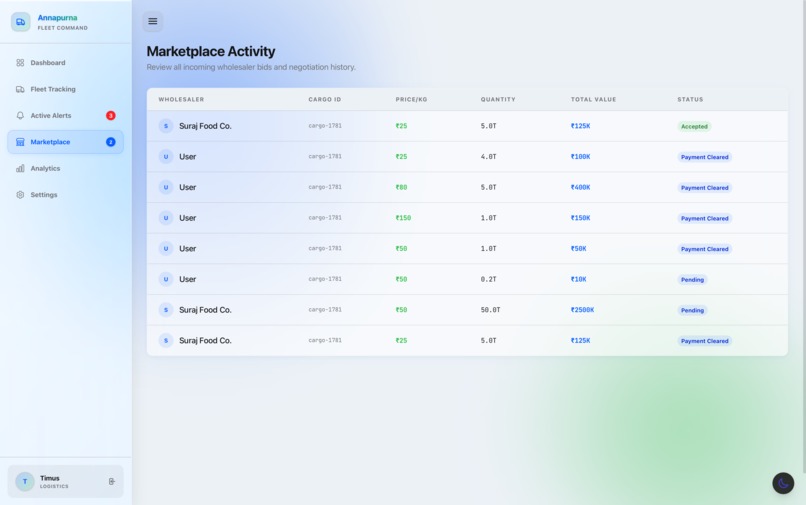The width and height of the screenshot is (806, 505).
Task: Click the U avatar in the ₹10K row
Action: (166, 279)
